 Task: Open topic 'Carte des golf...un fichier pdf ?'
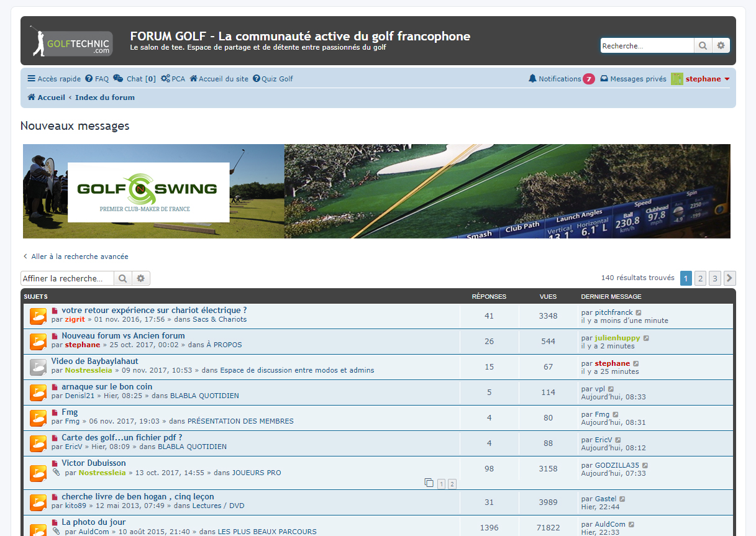122,438
